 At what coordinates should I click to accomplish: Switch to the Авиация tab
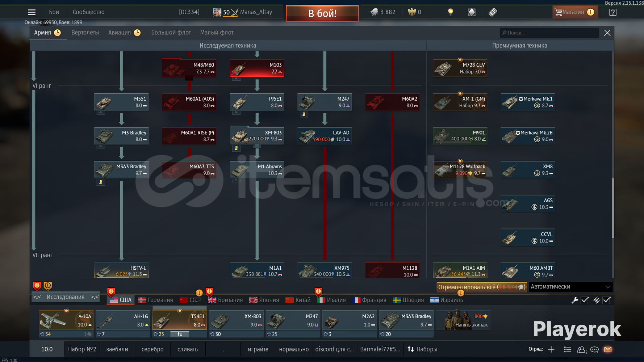pos(124,33)
